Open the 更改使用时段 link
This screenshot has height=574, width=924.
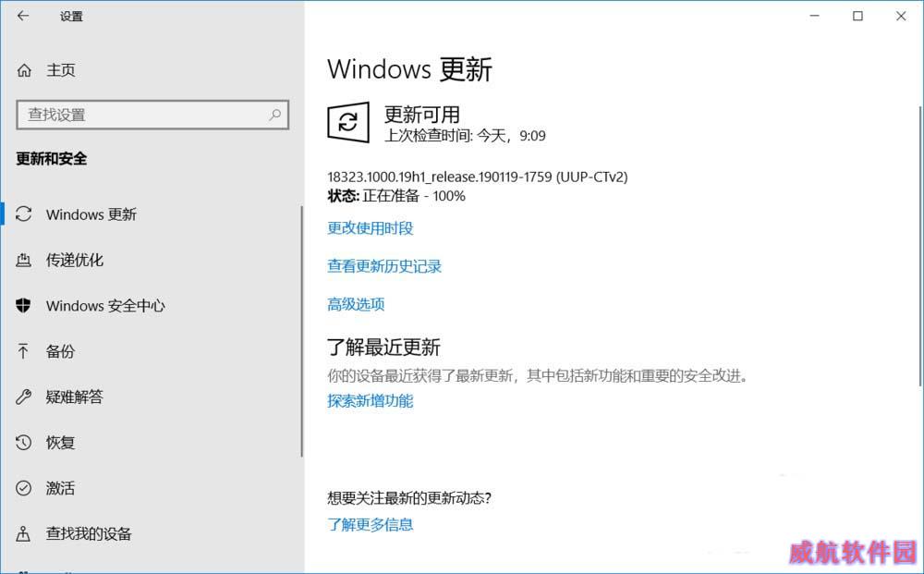pyautogui.click(x=371, y=228)
